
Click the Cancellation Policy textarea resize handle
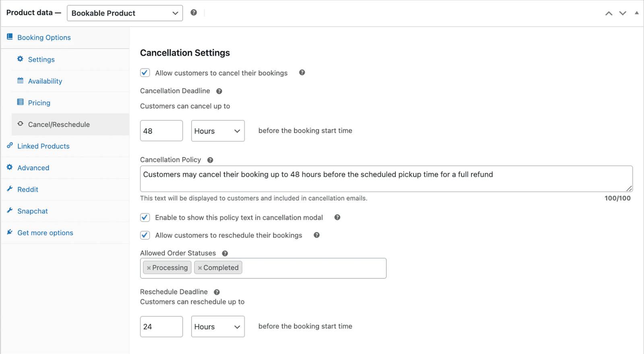pyautogui.click(x=629, y=188)
